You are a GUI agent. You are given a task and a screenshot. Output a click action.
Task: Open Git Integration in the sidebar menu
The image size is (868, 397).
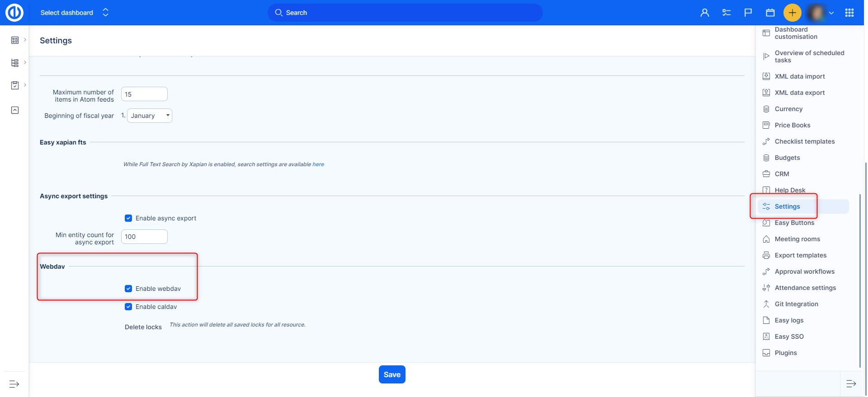coord(796,304)
